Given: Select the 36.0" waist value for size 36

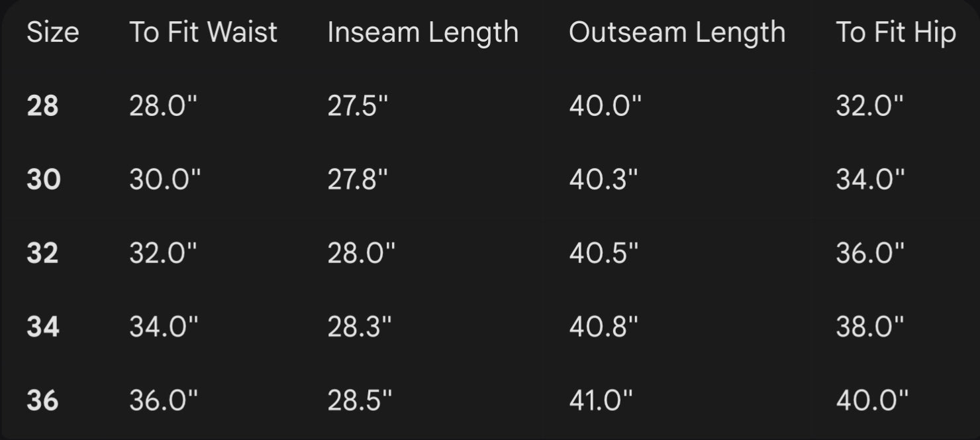Looking at the screenshot, I should click(164, 400).
